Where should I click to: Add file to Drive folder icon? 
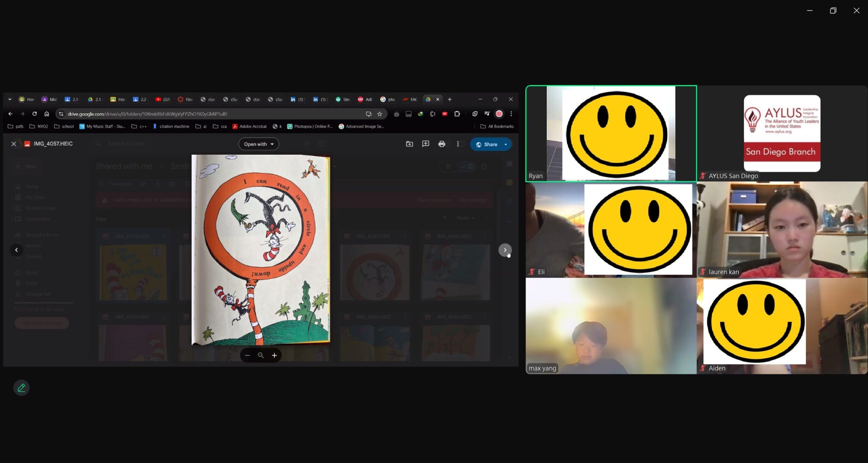[x=409, y=144]
